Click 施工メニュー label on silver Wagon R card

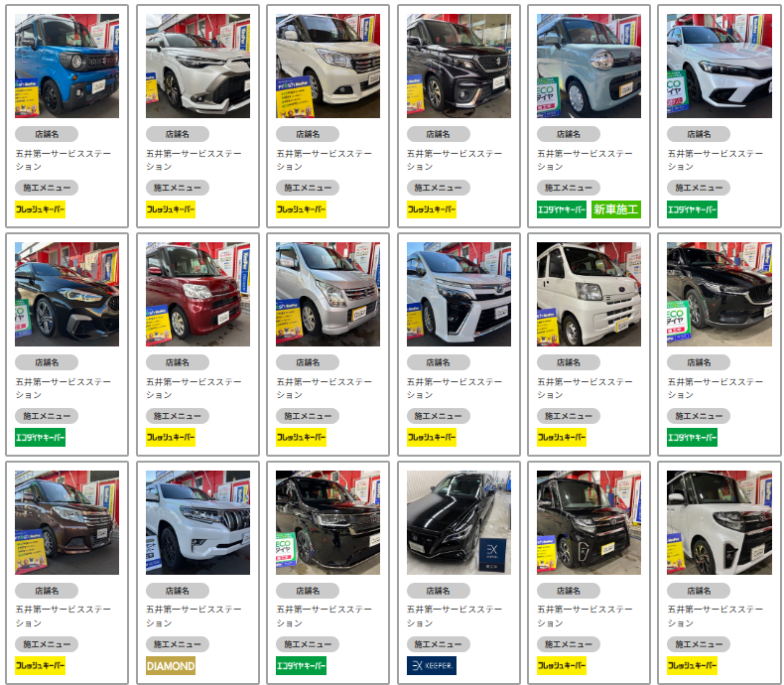(308, 416)
